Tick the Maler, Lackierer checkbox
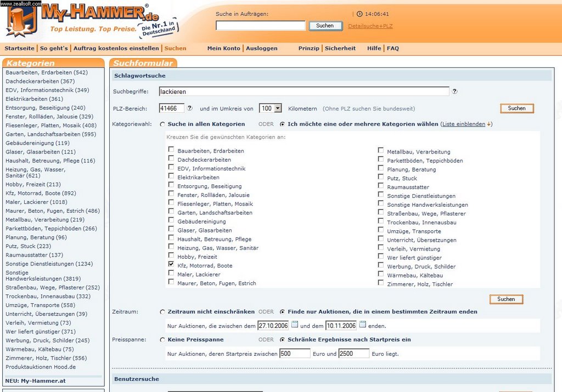This screenshot has width=562, height=392. (171, 273)
